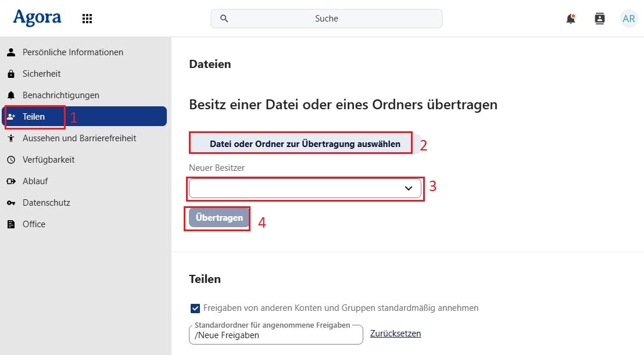
Task: Go to Benachrichtigungen settings
Action: click(60, 95)
